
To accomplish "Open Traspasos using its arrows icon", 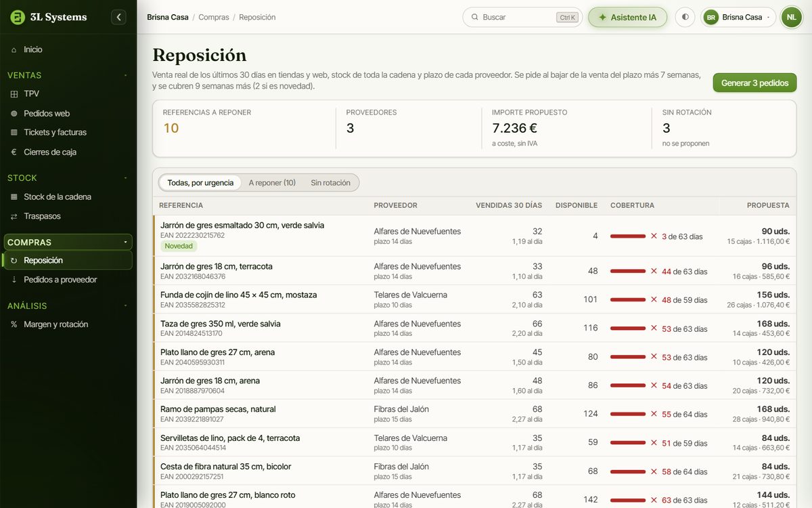I will (14, 216).
